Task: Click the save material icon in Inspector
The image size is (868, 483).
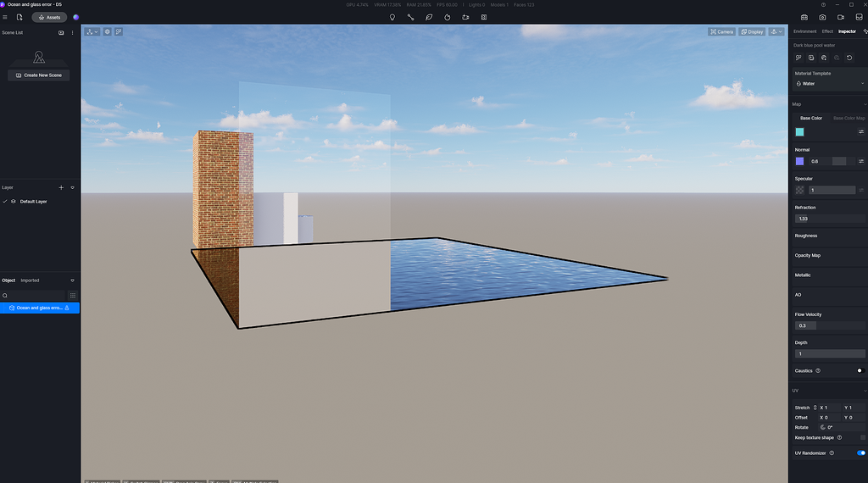Action: point(811,58)
